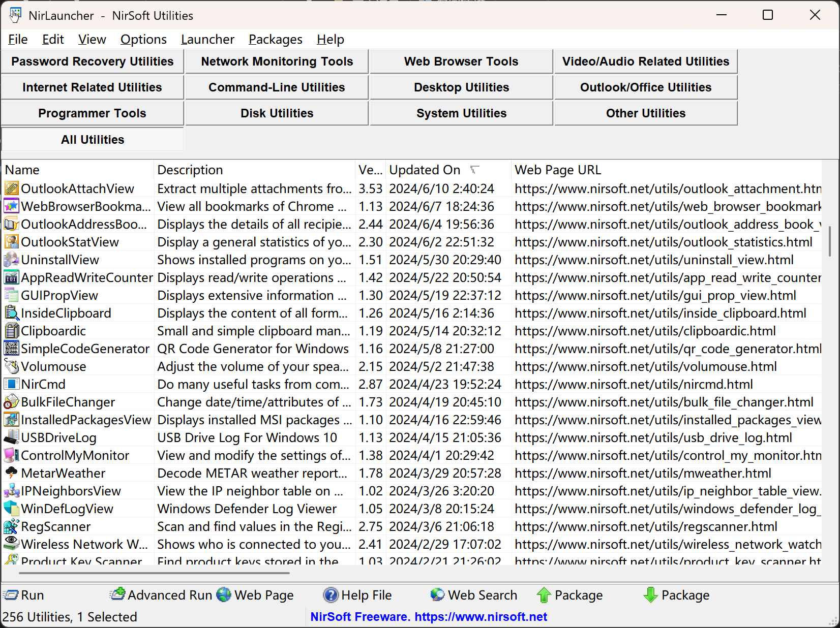The image size is (840, 628).
Task: Click the horizontal scrollbar thumb
Action: (x=154, y=573)
